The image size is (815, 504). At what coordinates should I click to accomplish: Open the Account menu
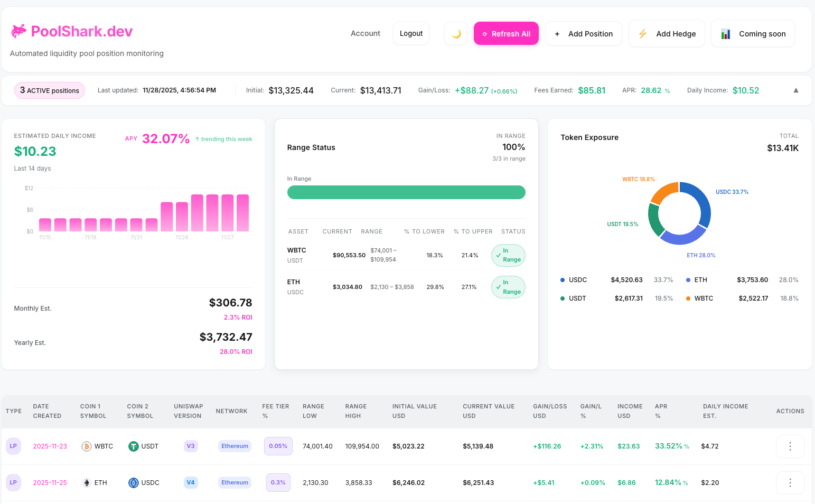pos(365,33)
